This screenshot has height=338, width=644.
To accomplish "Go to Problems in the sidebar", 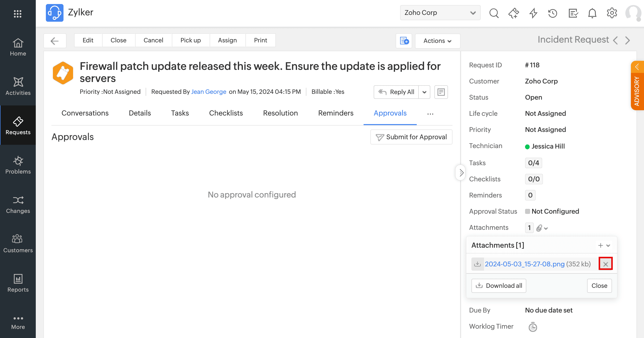I will (18, 165).
